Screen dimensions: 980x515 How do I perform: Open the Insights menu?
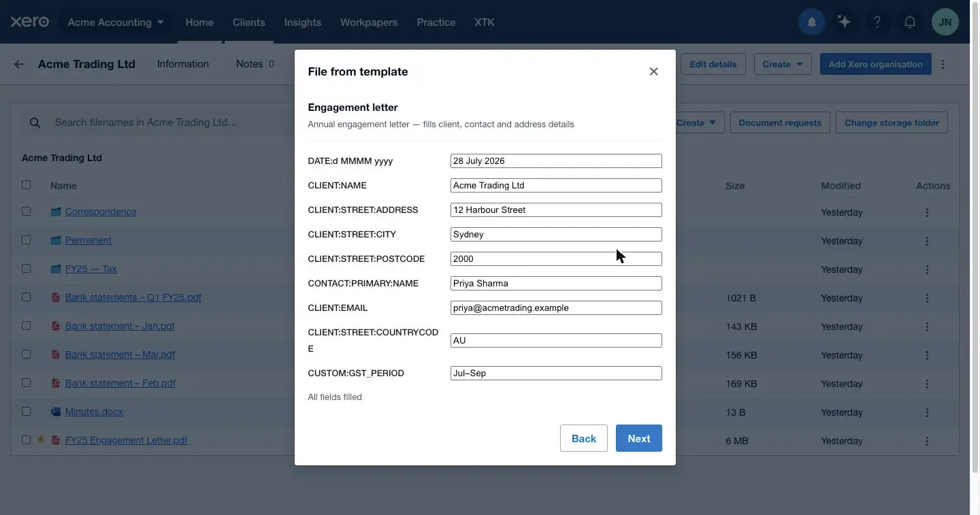302,22
